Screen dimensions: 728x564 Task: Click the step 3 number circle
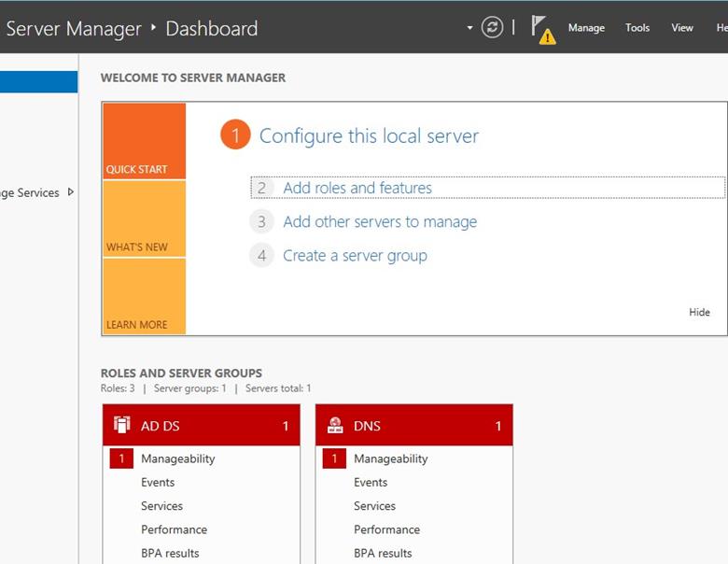(262, 221)
